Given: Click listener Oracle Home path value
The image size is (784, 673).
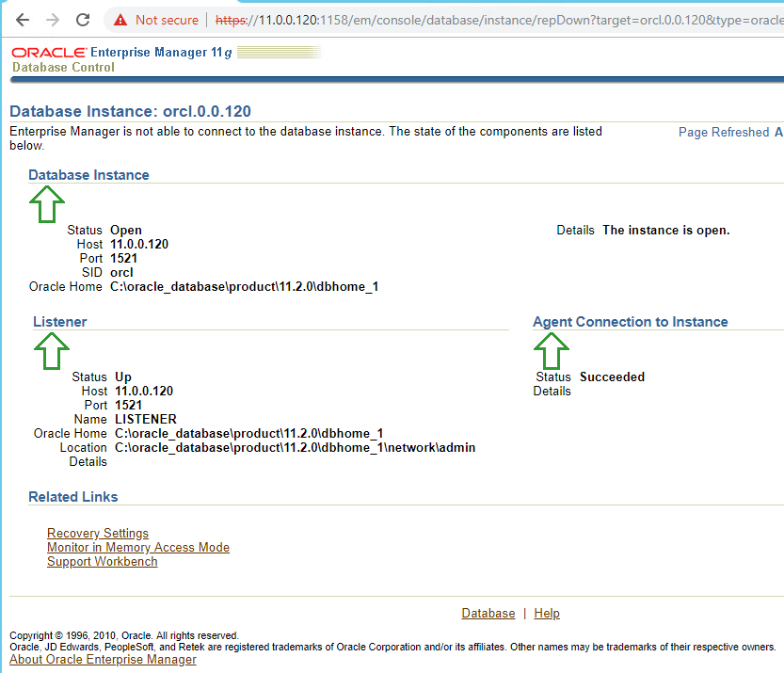Looking at the screenshot, I should click(x=249, y=433).
